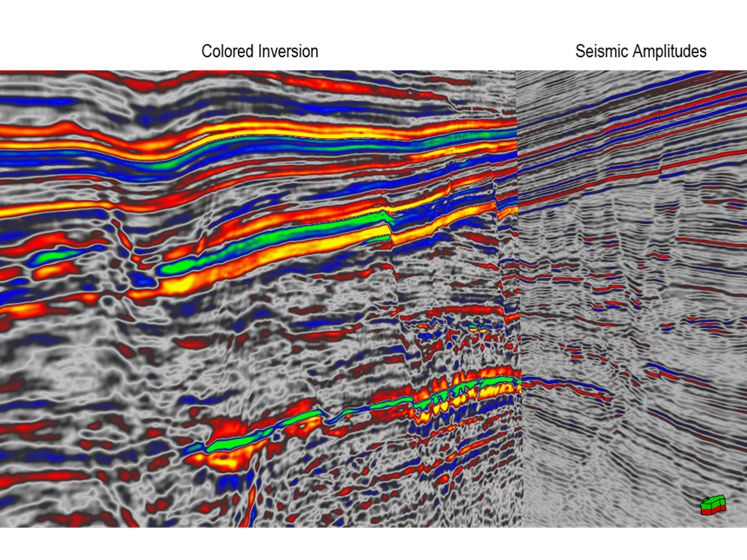Select the Seismic Amplitudes title label

pyautogui.click(x=640, y=51)
